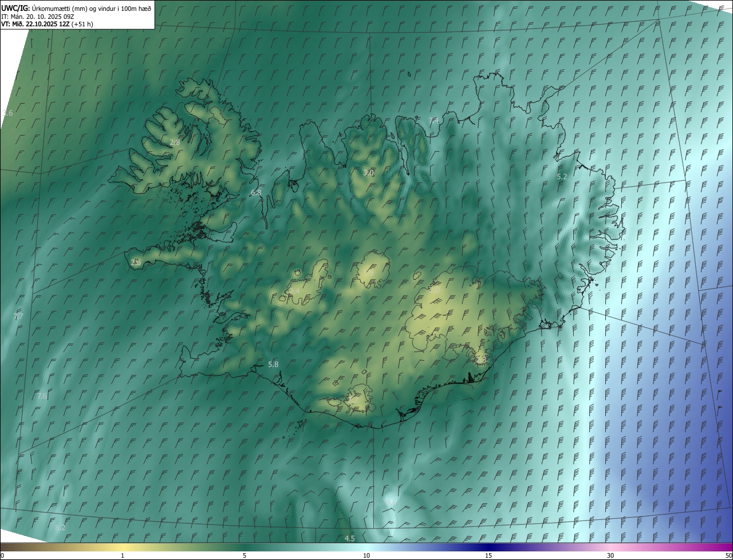This screenshot has height=560, width=733.
Task: Click the 7.6 value off the southwest coast
Action: (42, 396)
